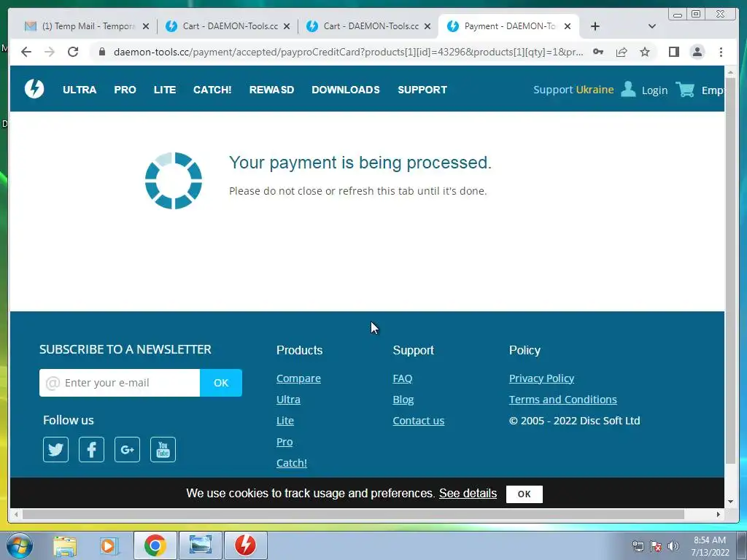Open the tab search dropdown arrow
747x560 pixels.
pyautogui.click(x=652, y=26)
